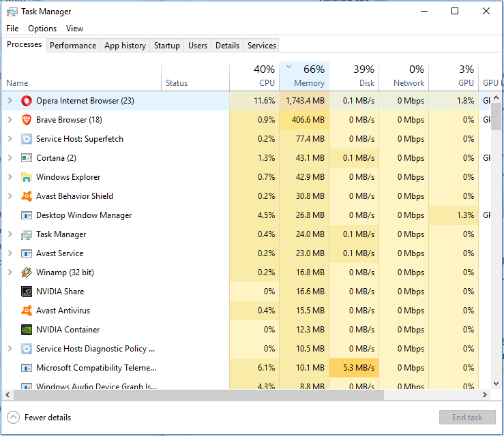Click the Brave Browser lion icon
504x436 pixels.
pos(27,120)
